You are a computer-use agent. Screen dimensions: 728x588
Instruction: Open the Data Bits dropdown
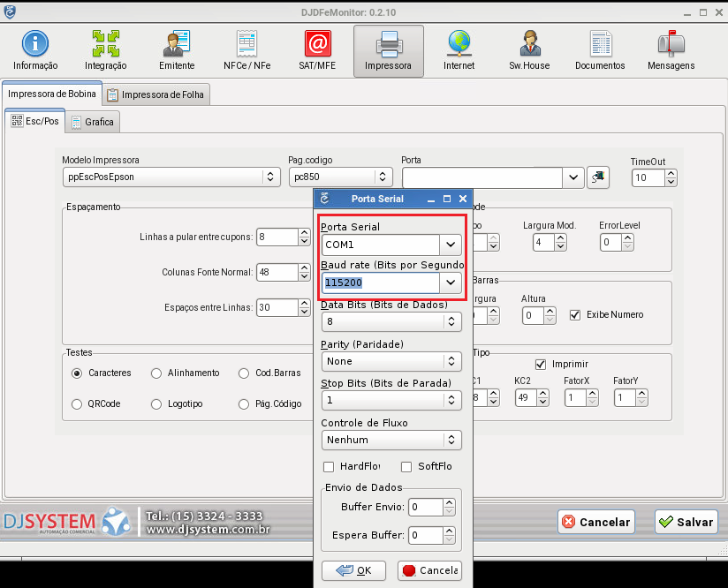click(x=391, y=321)
